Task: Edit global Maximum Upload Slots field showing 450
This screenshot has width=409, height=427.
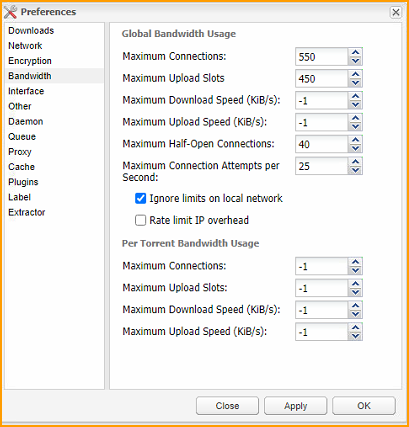Action: coord(322,79)
